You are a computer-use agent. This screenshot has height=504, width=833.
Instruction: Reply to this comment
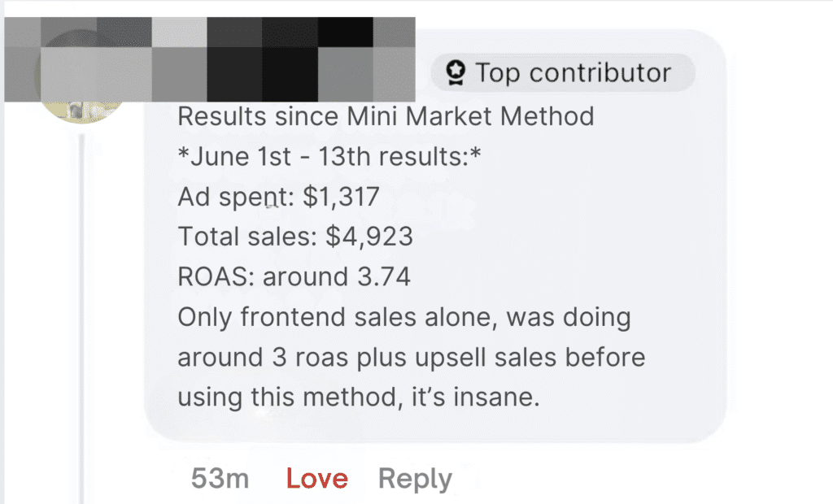[415, 479]
